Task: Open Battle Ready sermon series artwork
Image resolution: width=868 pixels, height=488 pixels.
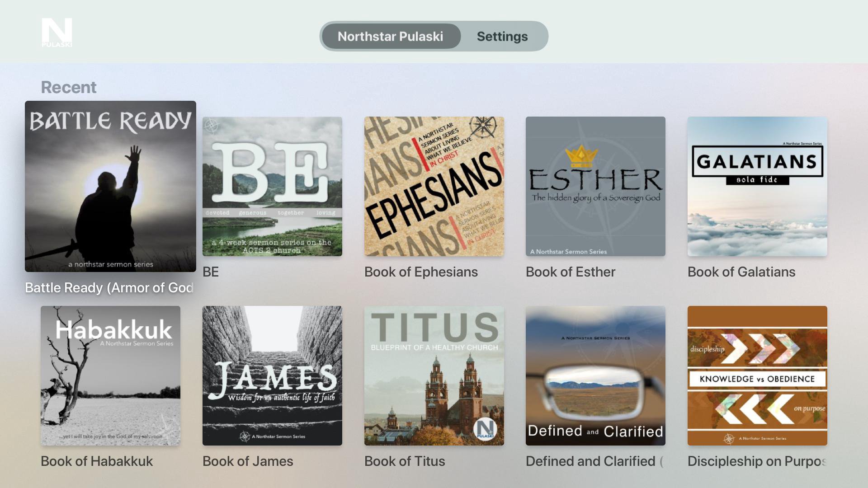Action: [x=110, y=186]
